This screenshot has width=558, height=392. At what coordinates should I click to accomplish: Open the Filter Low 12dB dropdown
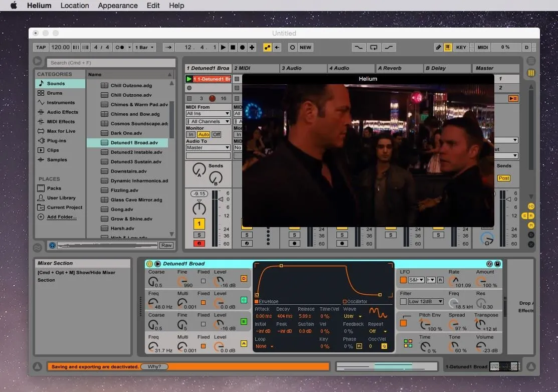tap(426, 302)
